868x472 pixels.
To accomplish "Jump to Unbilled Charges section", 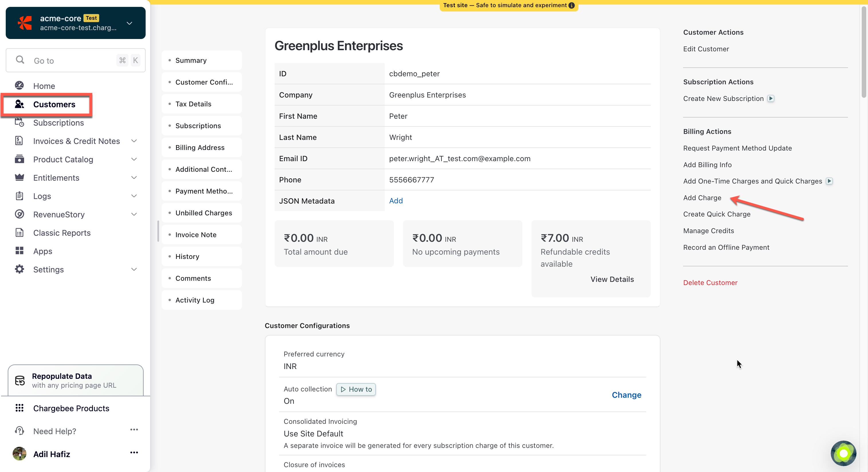I will click(204, 213).
